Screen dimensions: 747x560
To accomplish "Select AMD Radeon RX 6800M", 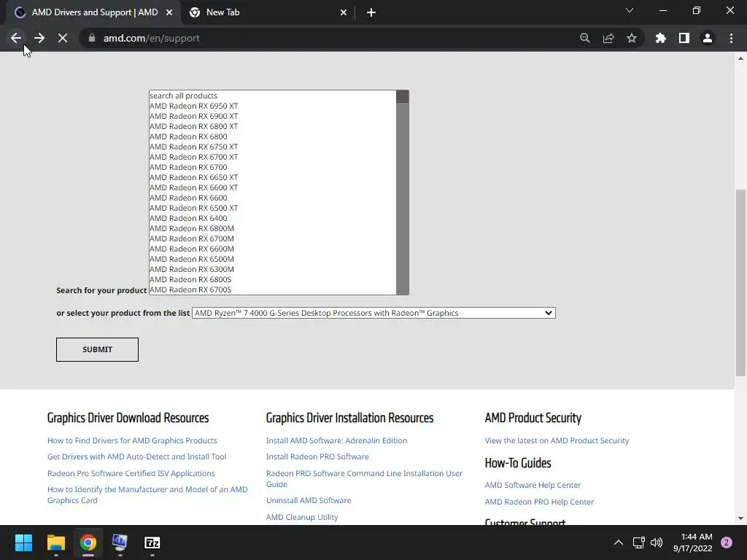I will coord(273,228).
